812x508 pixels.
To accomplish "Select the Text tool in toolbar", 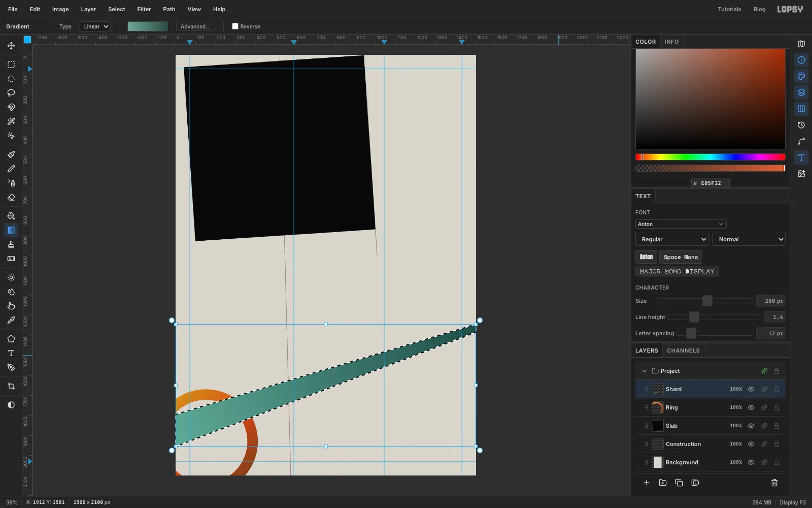I will click(11, 353).
